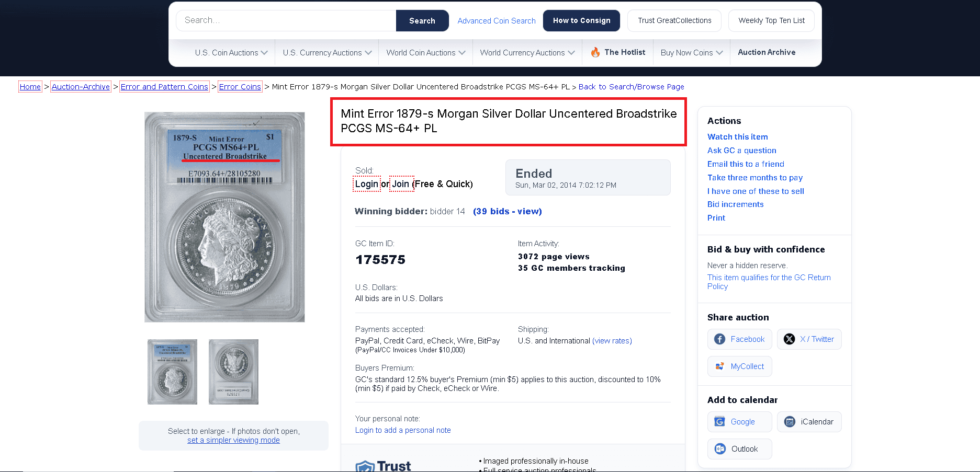The height and width of the screenshot is (472, 980).
Task: Click the iCalendar icon
Action: click(x=790, y=422)
